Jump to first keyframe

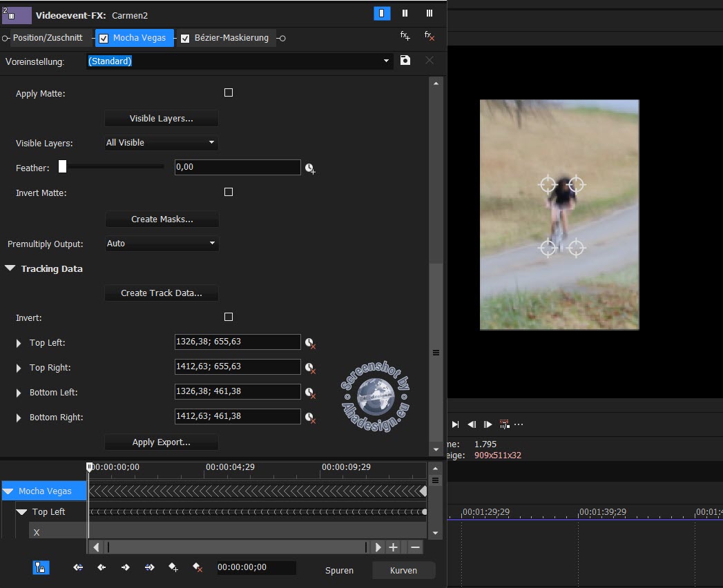click(x=78, y=567)
